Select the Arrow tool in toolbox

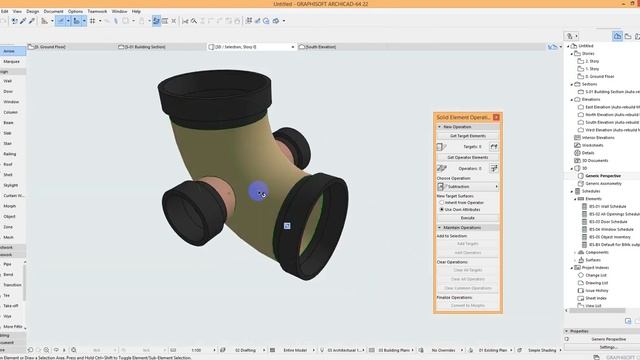12,51
